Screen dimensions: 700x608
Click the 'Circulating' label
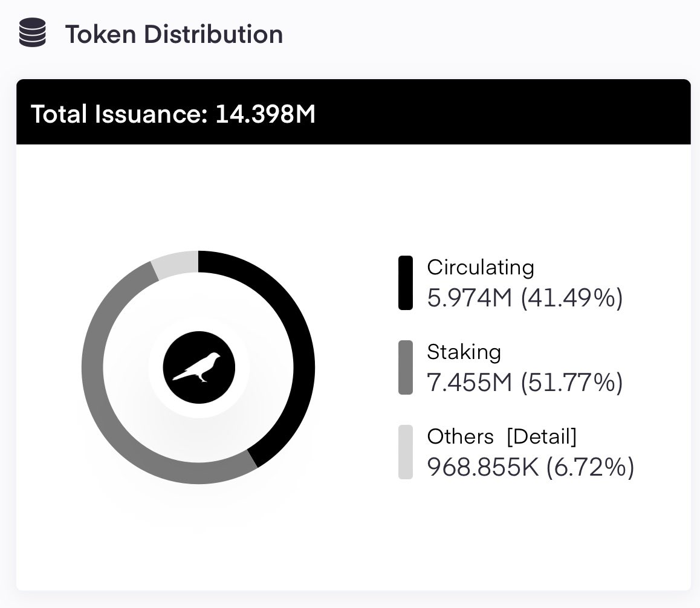(481, 268)
